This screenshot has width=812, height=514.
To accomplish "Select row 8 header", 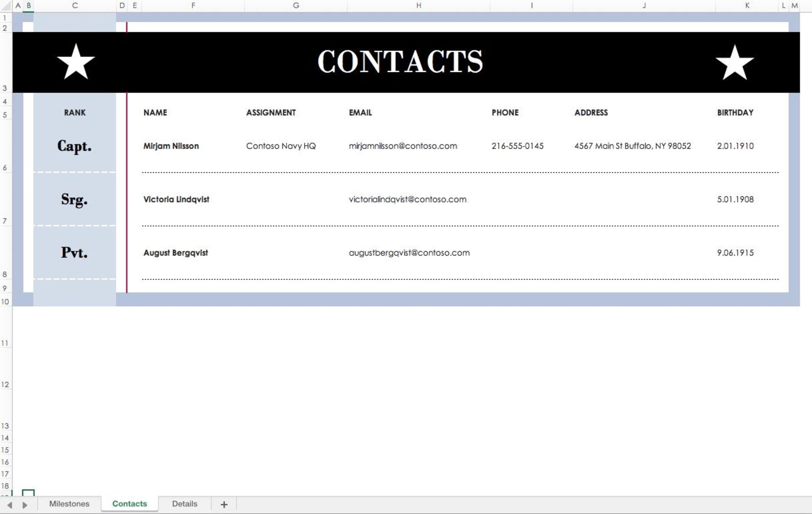I will (x=6, y=253).
